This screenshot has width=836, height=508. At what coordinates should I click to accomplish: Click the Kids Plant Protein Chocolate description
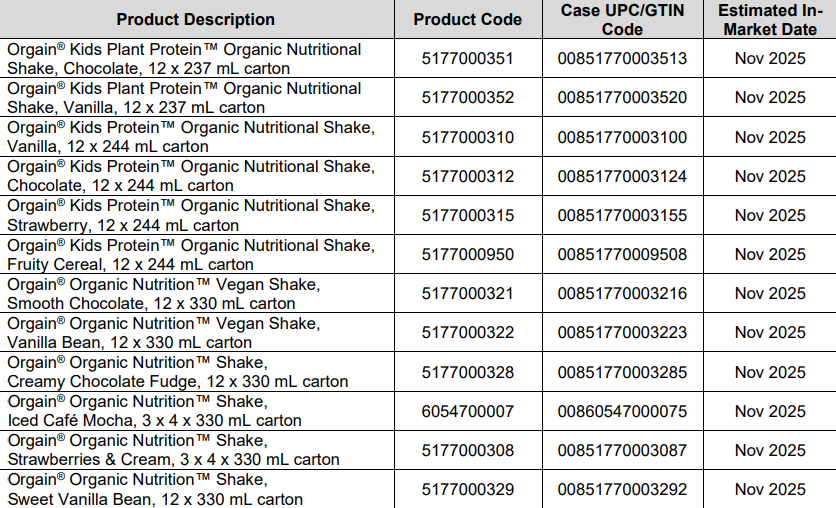pyautogui.click(x=184, y=58)
